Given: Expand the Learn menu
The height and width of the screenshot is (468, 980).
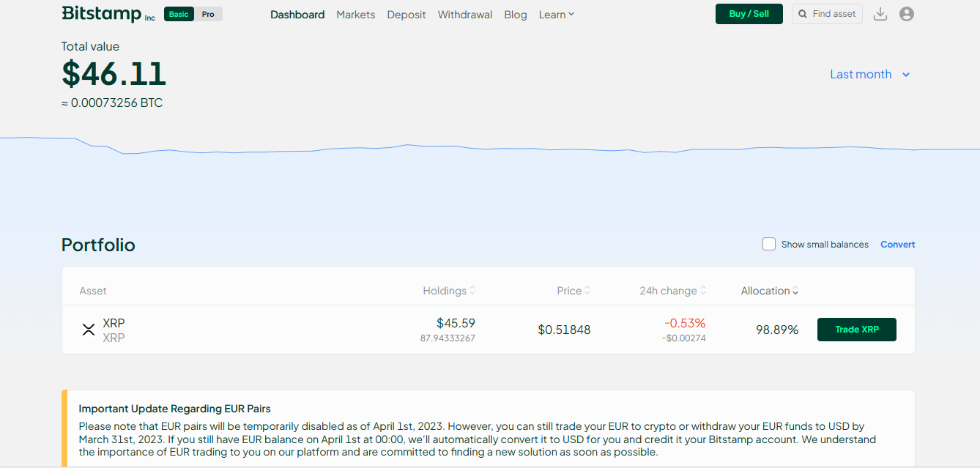Looking at the screenshot, I should (x=557, y=15).
